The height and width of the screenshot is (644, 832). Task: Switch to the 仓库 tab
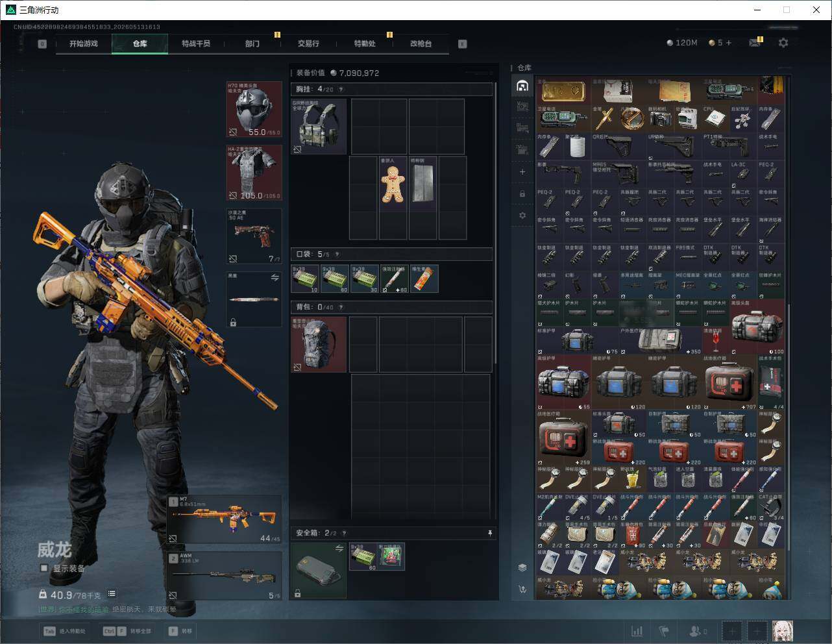pyautogui.click(x=140, y=43)
